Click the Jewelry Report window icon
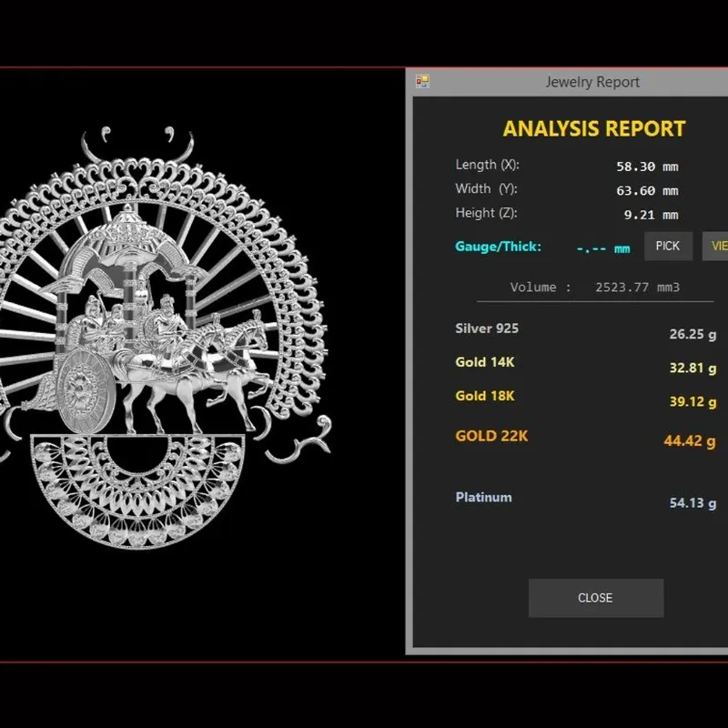Screen dimensions: 728x728 click(422, 82)
